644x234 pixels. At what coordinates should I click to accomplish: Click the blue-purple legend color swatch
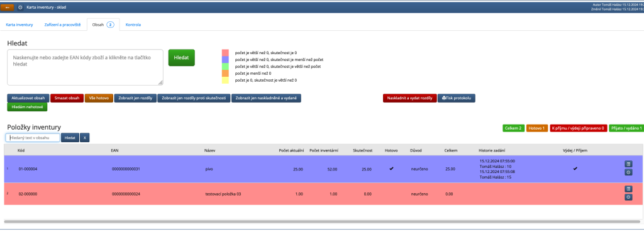[x=225, y=60]
